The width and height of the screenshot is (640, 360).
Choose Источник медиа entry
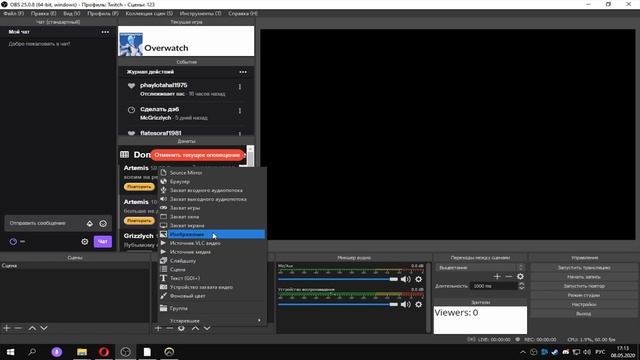pos(212,252)
